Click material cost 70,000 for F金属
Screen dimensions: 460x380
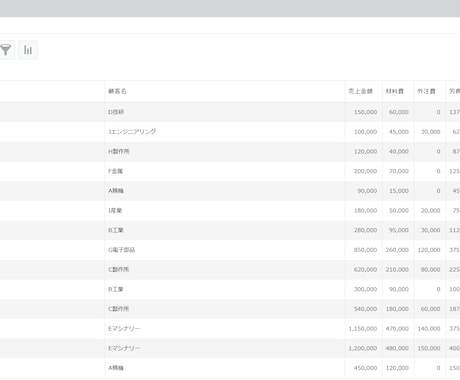399,171
